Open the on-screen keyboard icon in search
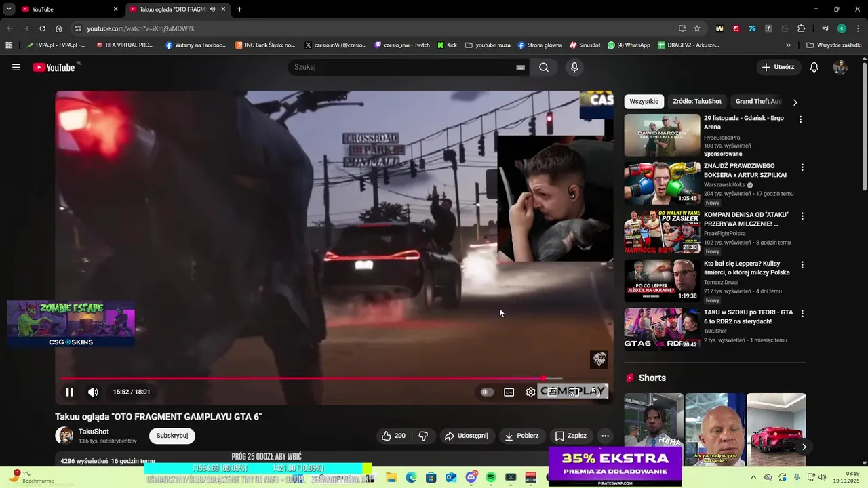The width and height of the screenshot is (868, 488). pyautogui.click(x=520, y=67)
